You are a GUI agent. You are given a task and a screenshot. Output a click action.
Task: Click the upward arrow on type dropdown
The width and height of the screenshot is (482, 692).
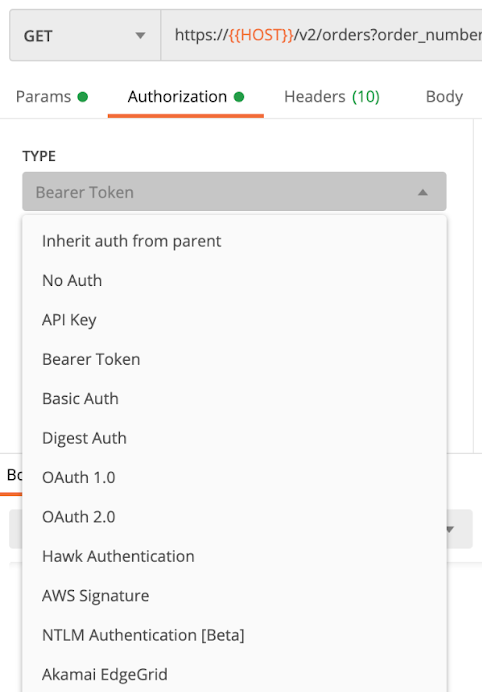[423, 192]
